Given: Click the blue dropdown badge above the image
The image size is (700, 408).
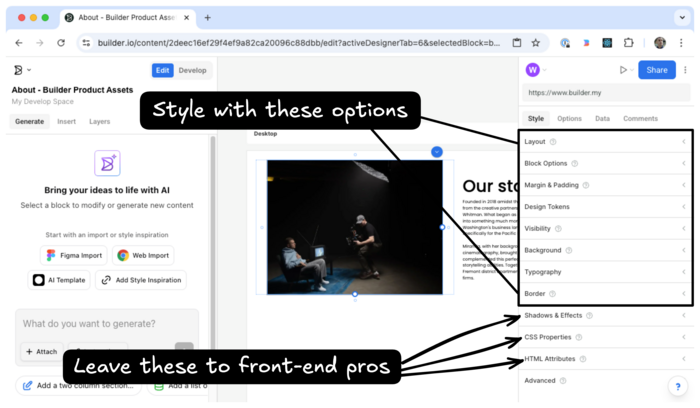Looking at the screenshot, I should (x=437, y=152).
